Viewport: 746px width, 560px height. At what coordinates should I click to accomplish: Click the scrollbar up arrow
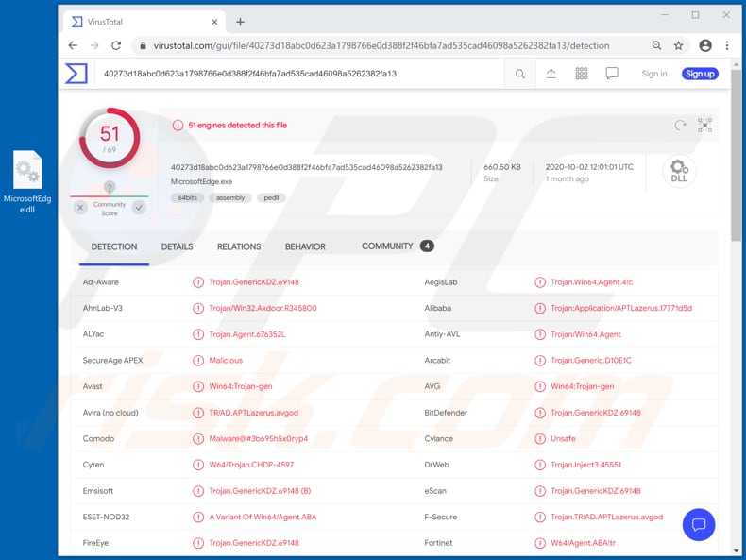tap(737, 64)
